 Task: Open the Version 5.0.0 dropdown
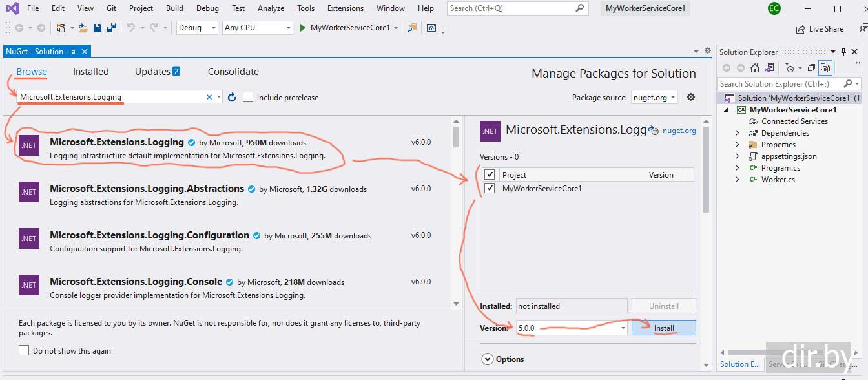[623, 328]
